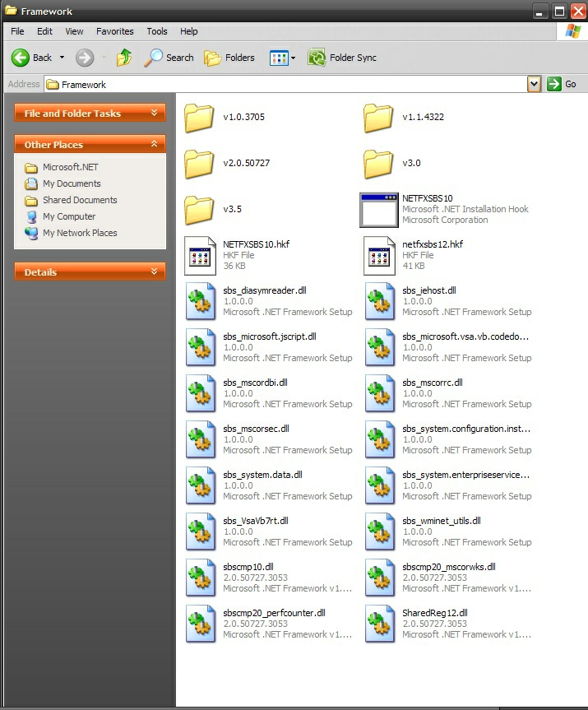This screenshot has height=710, width=588.
Task: Select the v1.1.4322 folder icon
Action: tap(378, 118)
